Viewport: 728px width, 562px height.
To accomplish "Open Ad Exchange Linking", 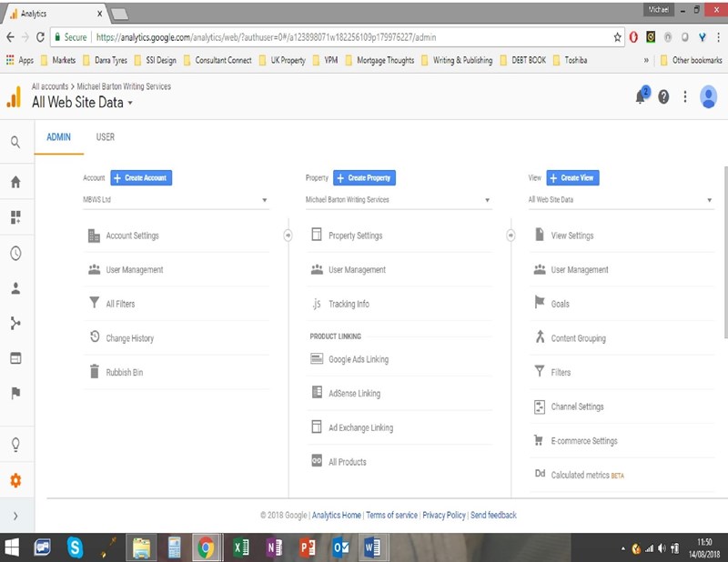I will [x=360, y=428].
